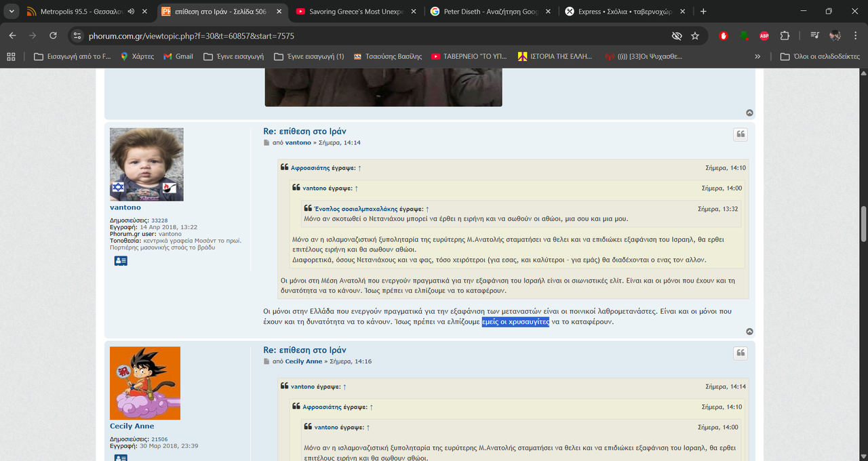Open a new browser tab
This screenshot has width=868, height=461.
(703, 12)
